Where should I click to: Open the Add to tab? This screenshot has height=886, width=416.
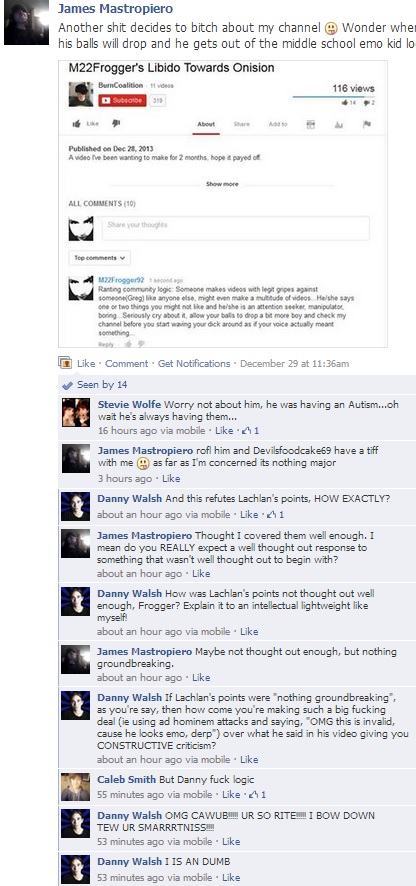(278, 124)
